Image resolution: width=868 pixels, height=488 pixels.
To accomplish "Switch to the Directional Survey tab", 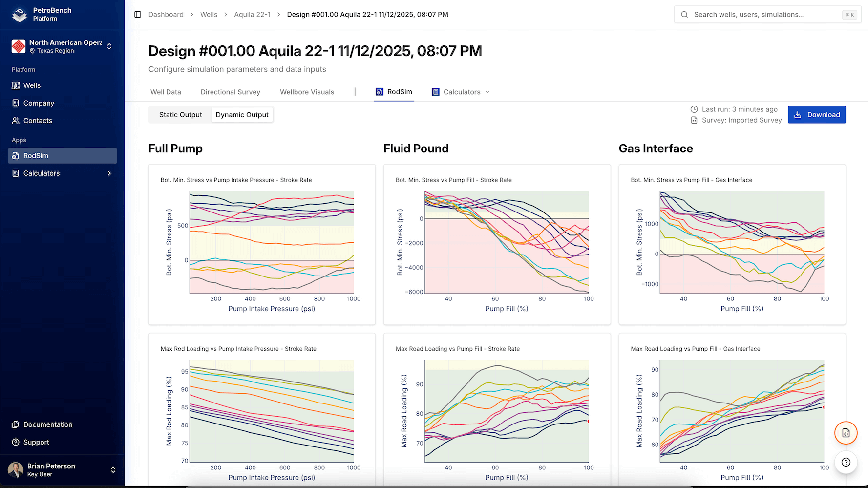I will (x=230, y=92).
